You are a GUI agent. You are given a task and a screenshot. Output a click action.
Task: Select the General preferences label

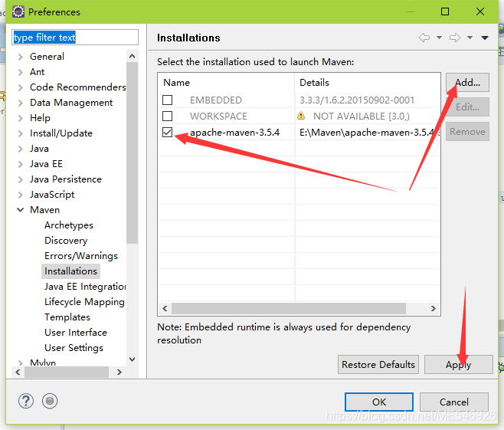pyautogui.click(x=47, y=57)
